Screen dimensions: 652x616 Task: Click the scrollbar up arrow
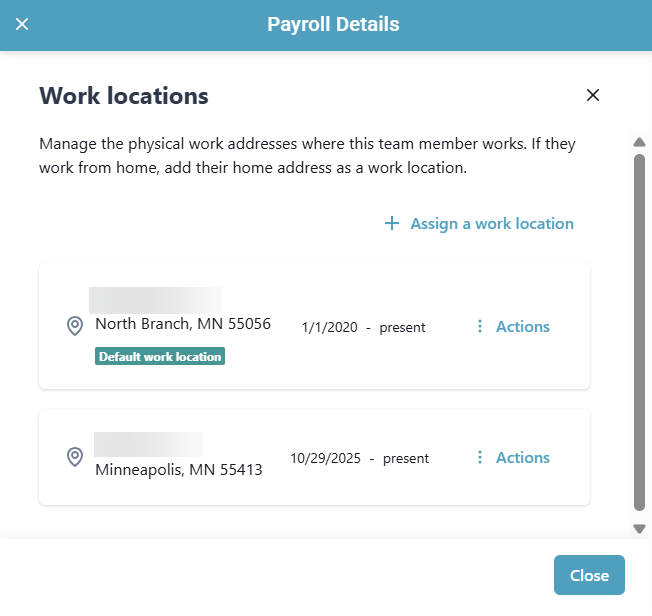[x=639, y=141]
